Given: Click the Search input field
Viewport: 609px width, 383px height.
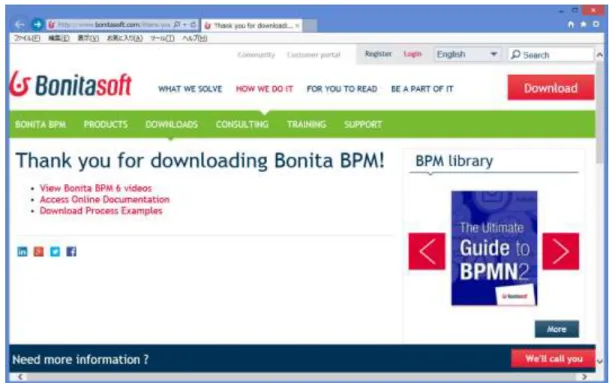Looking at the screenshot, I should (551, 55).
